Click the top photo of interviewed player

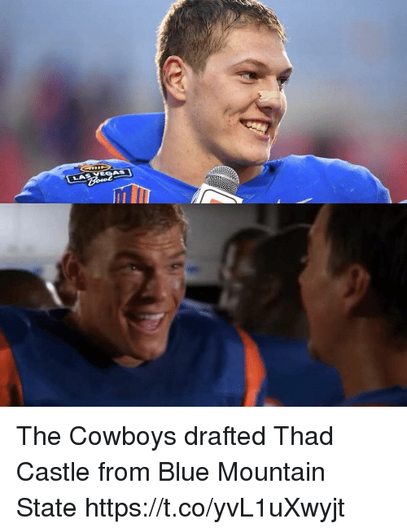203,102
